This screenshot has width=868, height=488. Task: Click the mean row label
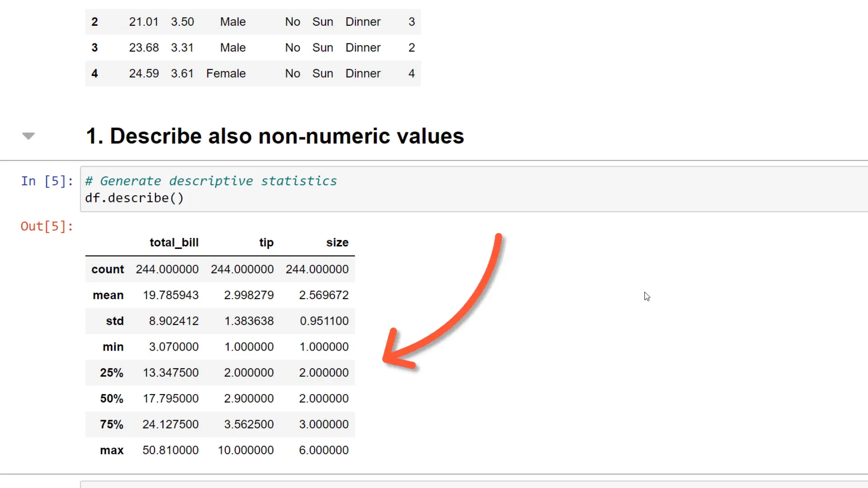point(108,295)
